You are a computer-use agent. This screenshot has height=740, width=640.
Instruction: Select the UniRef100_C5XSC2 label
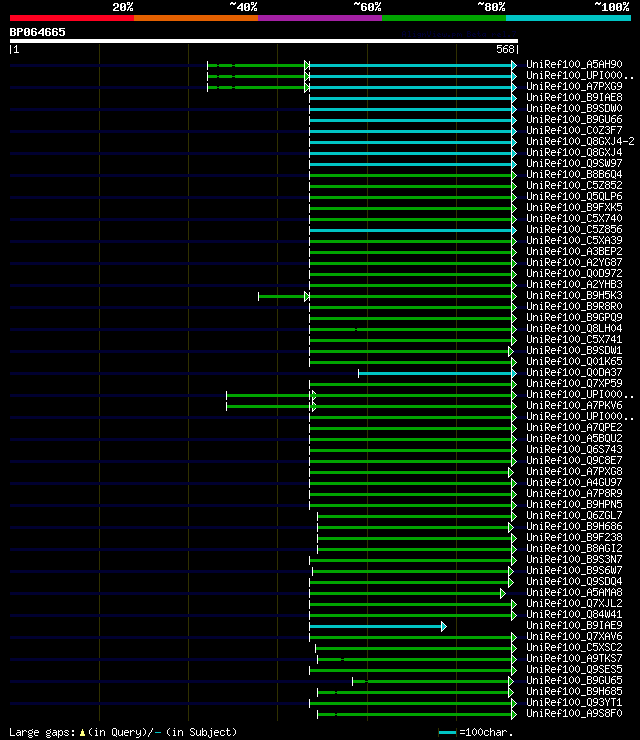coord(574,648)
